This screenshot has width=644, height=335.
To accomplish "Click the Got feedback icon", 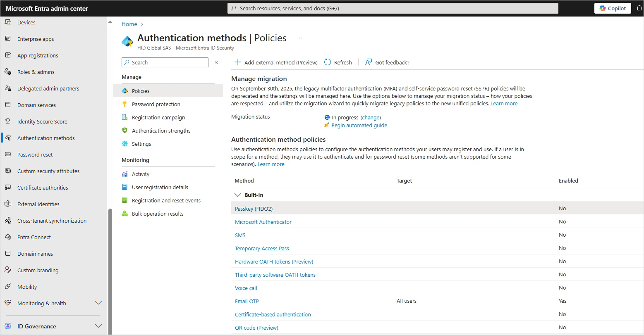I will pyautogui.click(x=368, y=62).
